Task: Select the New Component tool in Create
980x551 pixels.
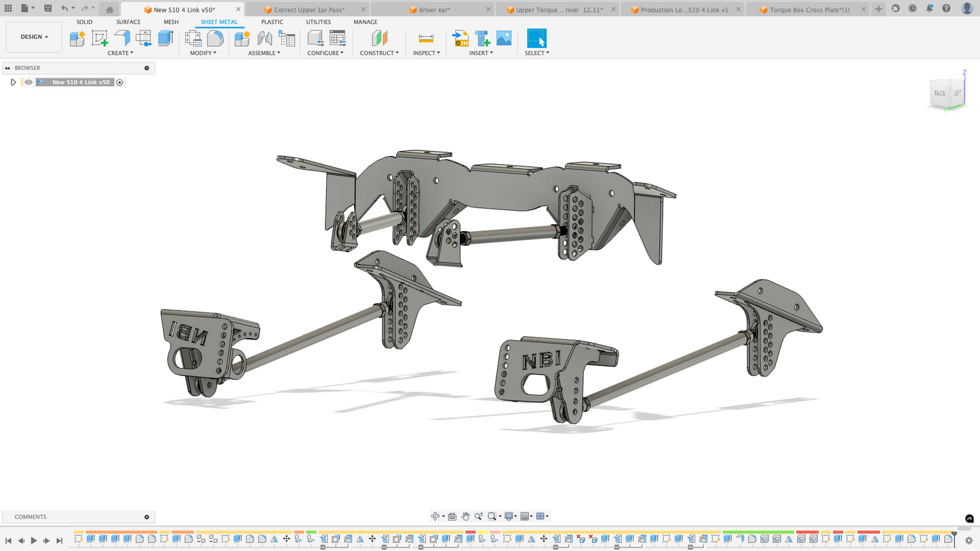Action: click(77, 39)
